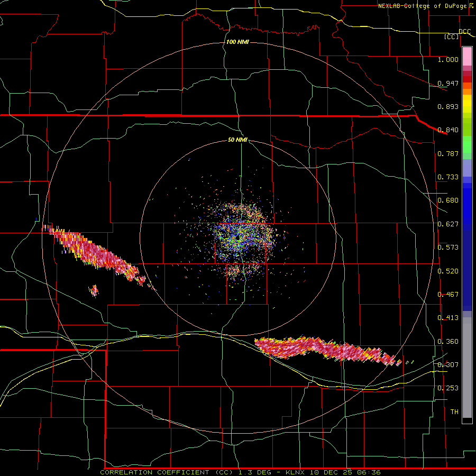
Task: Click the TH label on the color scale
Action: point(454,411)
